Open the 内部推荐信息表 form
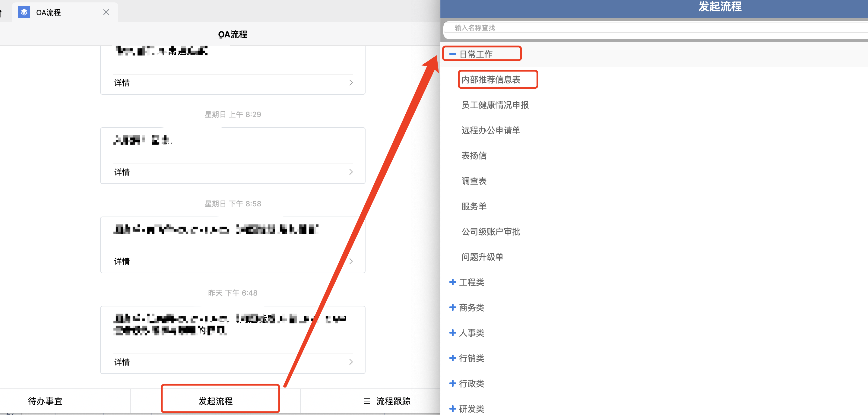The height and width of the screenshot is (415, 868). point(491,80)
